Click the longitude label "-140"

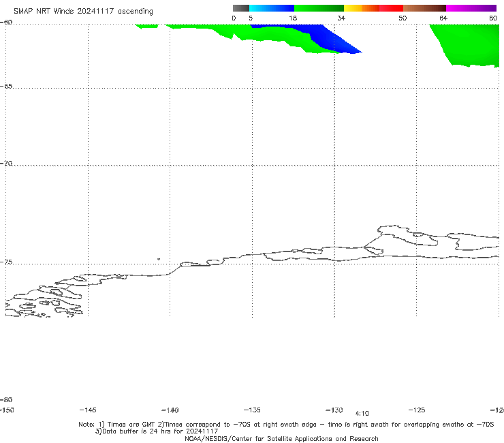[x=170, y=410]
